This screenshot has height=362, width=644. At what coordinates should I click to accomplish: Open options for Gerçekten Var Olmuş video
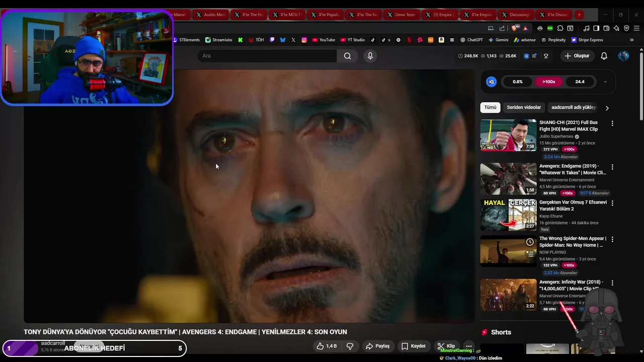point(612,203)
